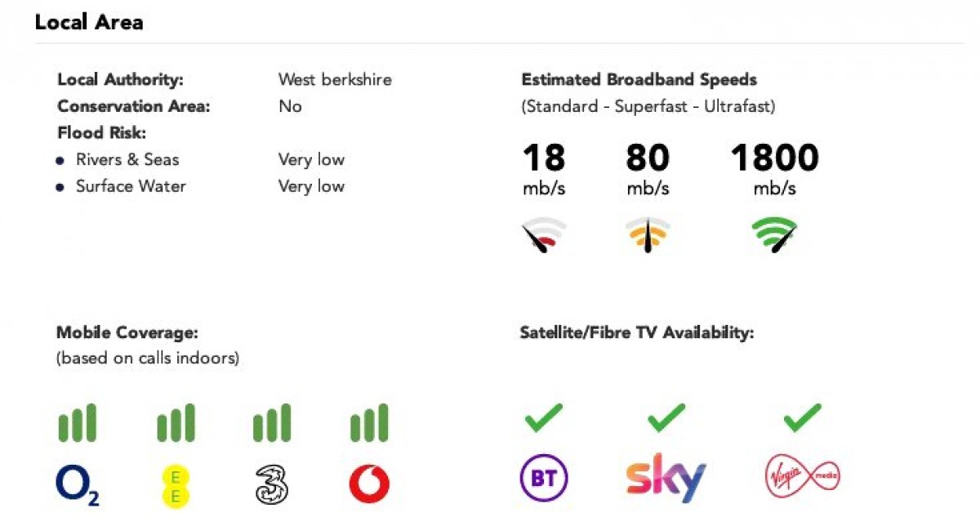Click the Local Area section heading
This screenshot has width=980, height=526.
(89, 22)
